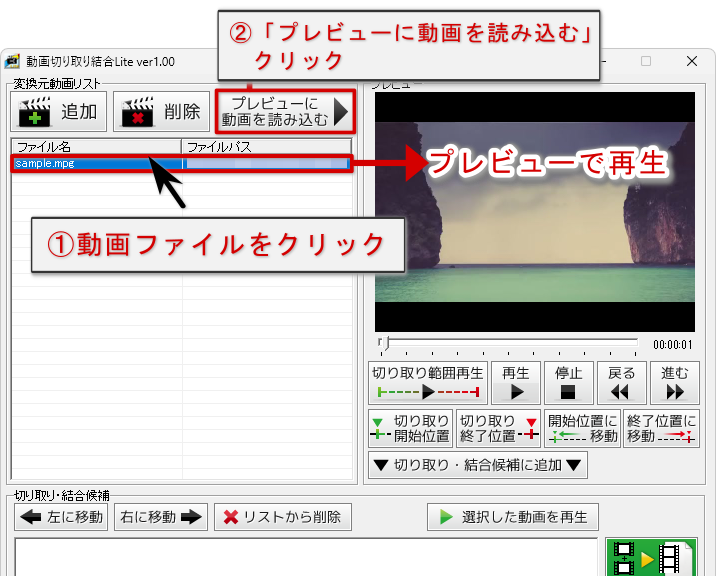The image size is (716, 576).
Task: Click the preview seek bar slider
Action: point(388,343)
